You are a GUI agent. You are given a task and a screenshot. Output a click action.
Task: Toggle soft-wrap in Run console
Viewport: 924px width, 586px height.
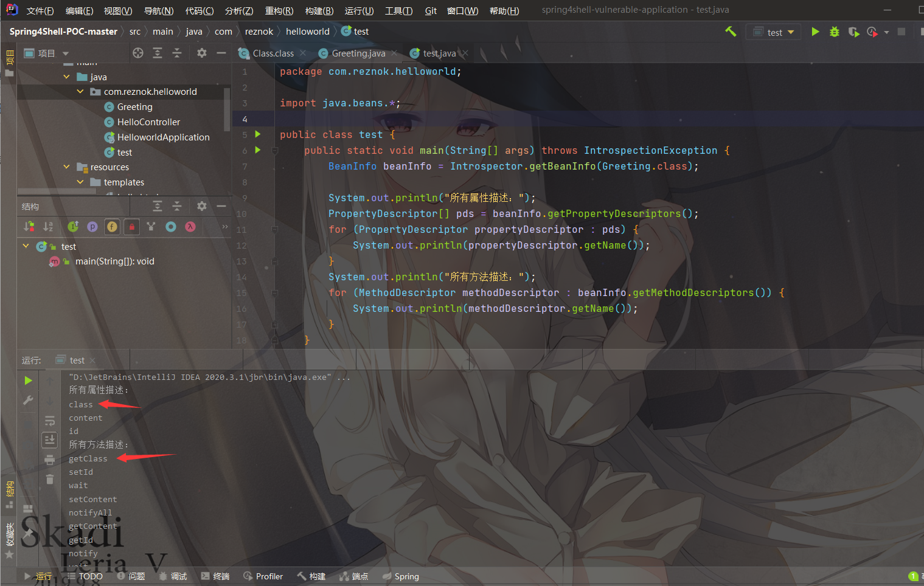[50, 420]
